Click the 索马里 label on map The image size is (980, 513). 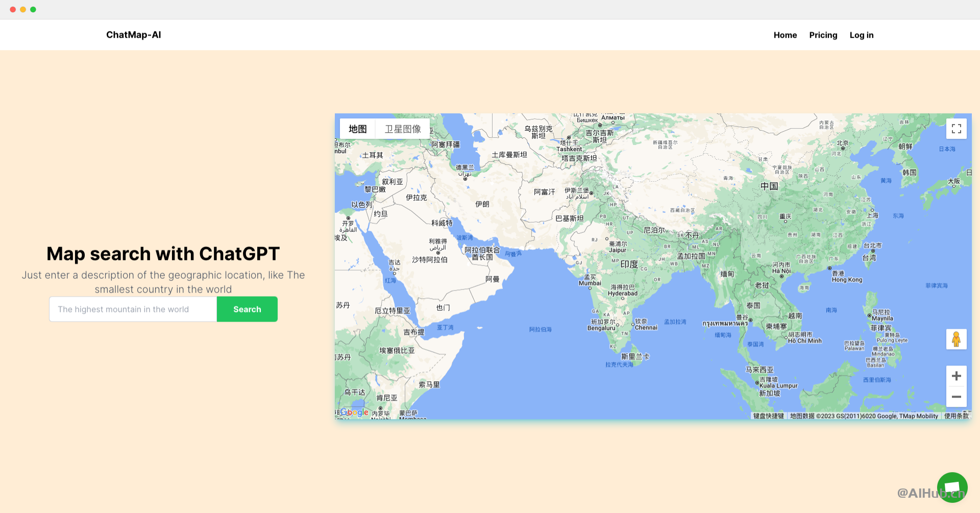[429, 385]
